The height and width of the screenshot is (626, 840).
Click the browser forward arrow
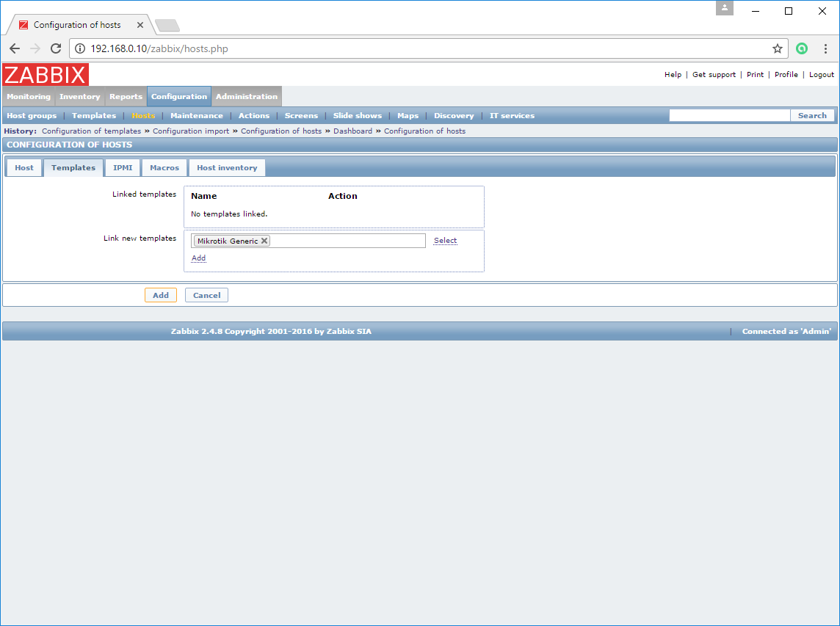pyautogui.click(x=35, y=48)
